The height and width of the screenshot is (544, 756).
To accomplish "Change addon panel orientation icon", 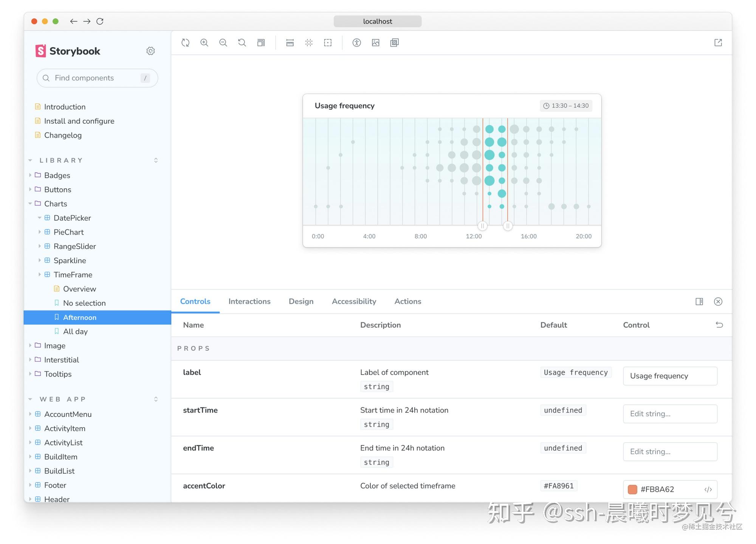I will [x=699, y=302].
